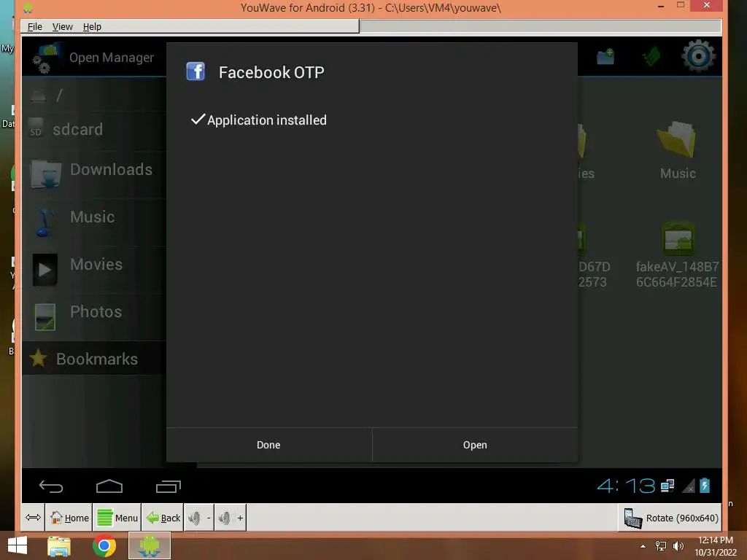The width and height of the screenshot is (747, 560).
Task: Open Google Chrome from the taskbar
Action: point(104,545)
